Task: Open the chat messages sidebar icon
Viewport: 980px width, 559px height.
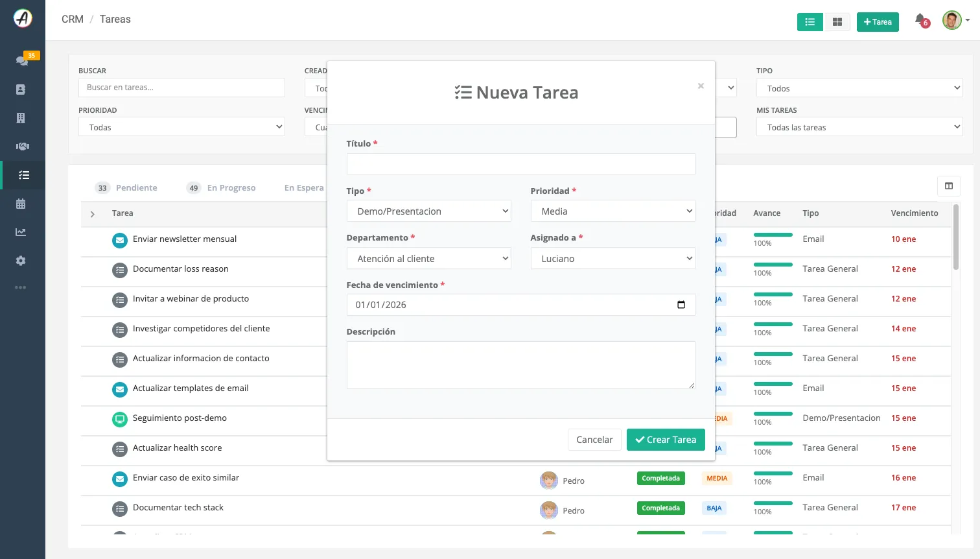Action: [x=22, y=60]
